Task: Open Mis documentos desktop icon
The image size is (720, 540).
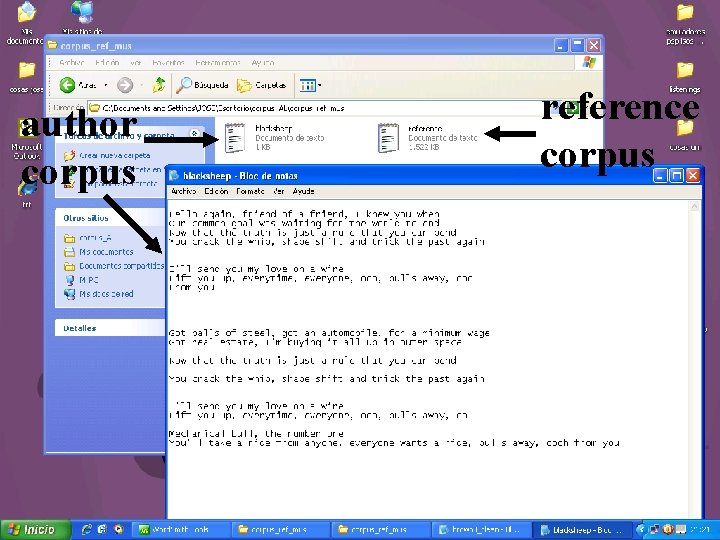Action: (27, 23)
